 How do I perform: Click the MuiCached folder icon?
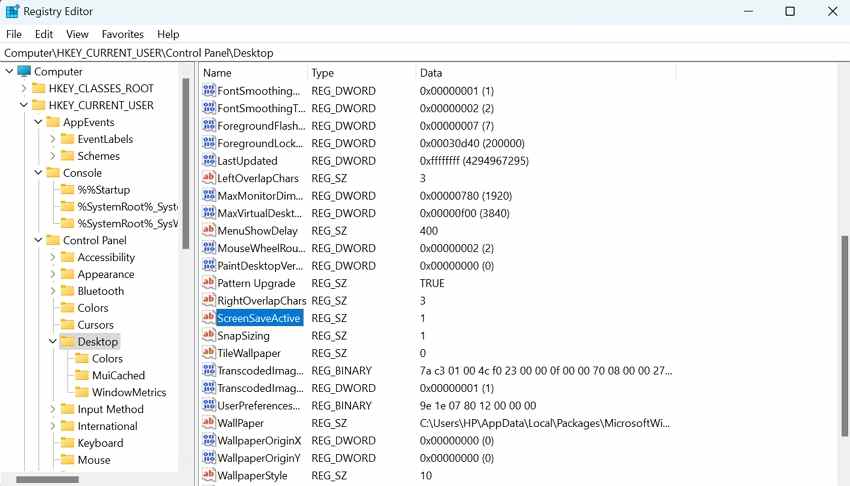(82, 375)
